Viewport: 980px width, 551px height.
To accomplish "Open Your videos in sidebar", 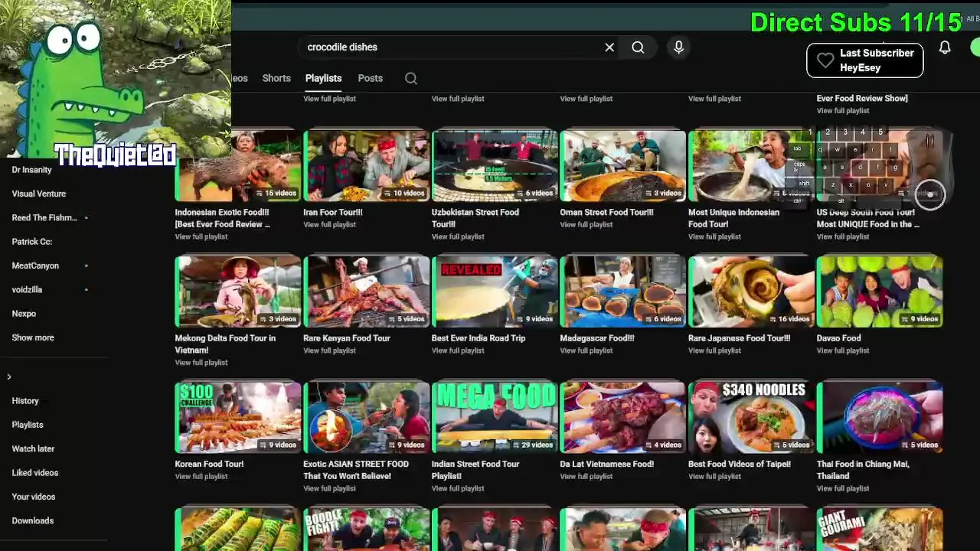I will pyautogui.click(x=34, y=497).
